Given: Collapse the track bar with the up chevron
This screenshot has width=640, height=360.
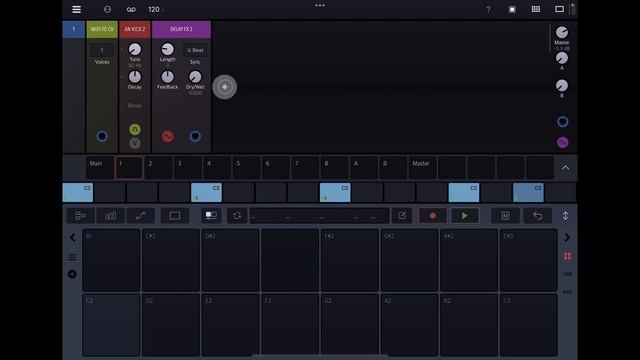Looking at the screenshot, I should [x=565, y=168].
